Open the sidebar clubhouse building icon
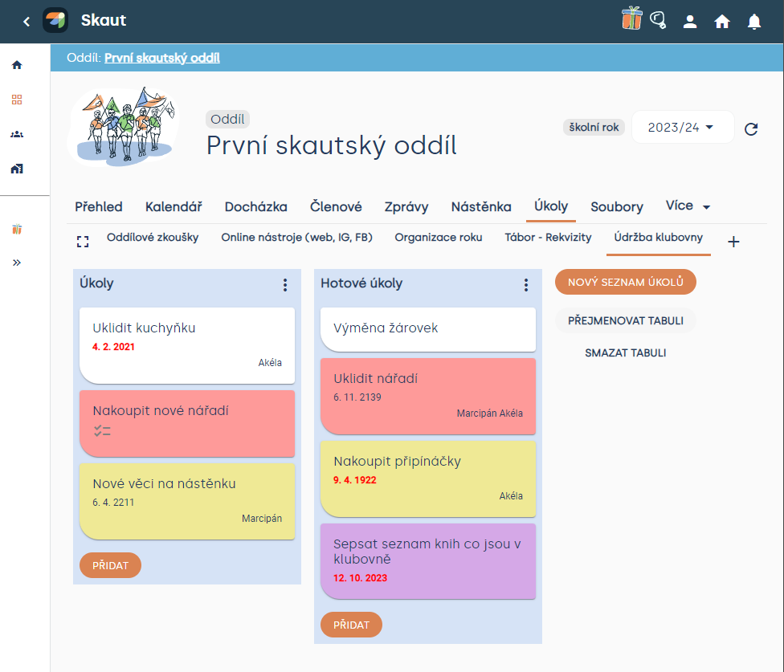The height and width of the screenshot is (672, 784). pos(17,169)
